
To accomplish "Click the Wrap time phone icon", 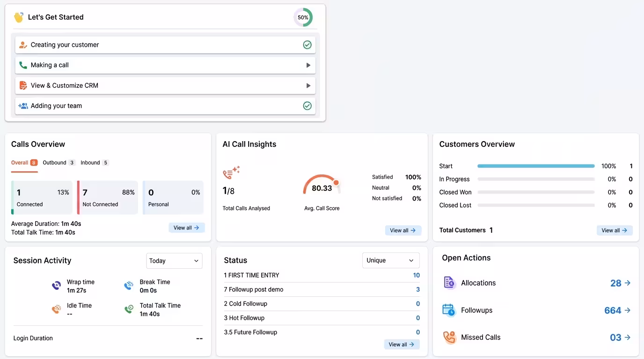I will click(x=57, y=286).
